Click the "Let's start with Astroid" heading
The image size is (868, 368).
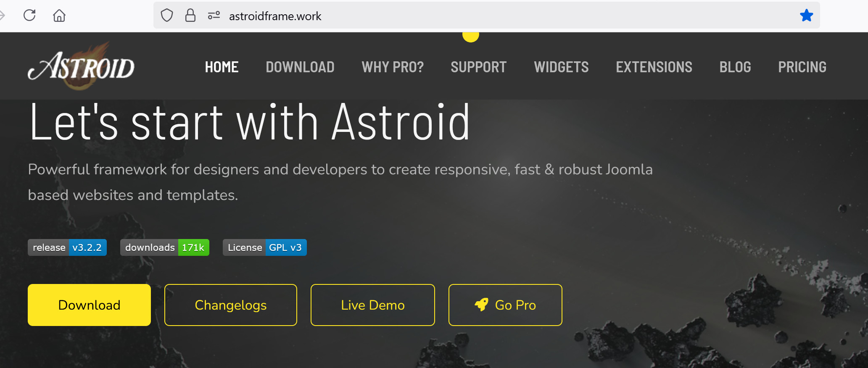pyautogui.click(x=250, y=122)
